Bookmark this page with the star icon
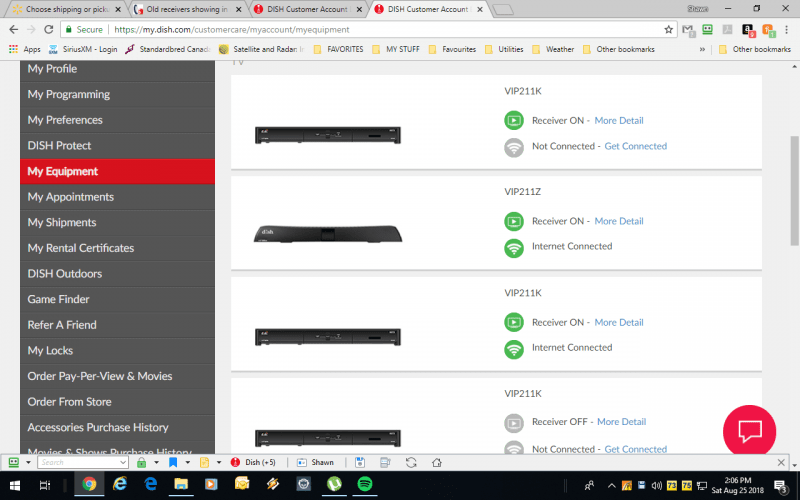Screen dimensions: 800x500 click(668, 30)
